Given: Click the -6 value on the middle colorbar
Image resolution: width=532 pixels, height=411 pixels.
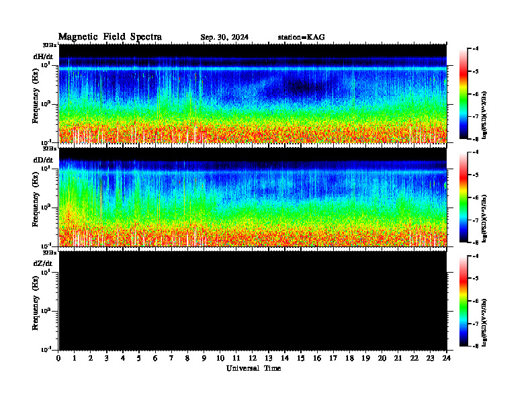Looking at the screenshot, I should 476,197.
